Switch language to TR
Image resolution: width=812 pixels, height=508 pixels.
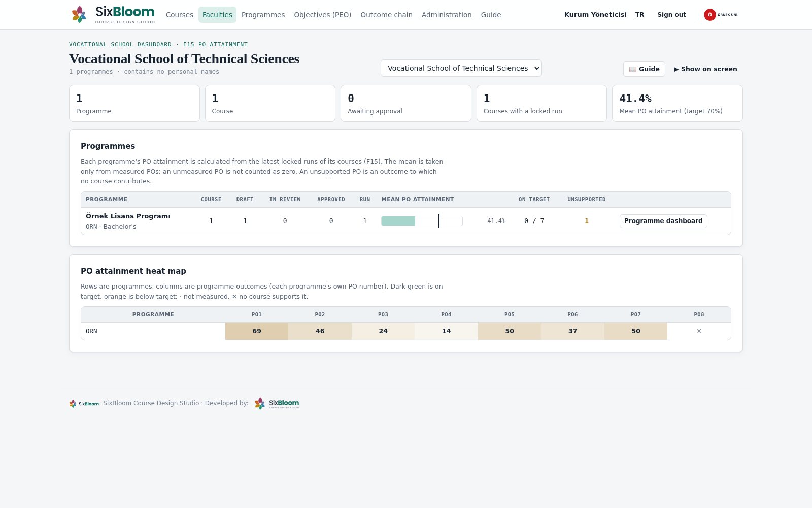(x=640, y=15)
